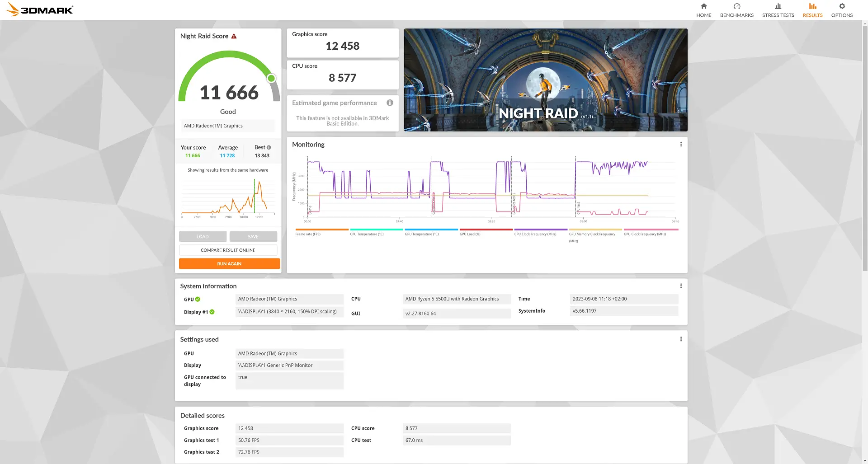Viewport: 868px width, 464px height.
Task: Open the Settings used three-dot menu
Action: 681,339
